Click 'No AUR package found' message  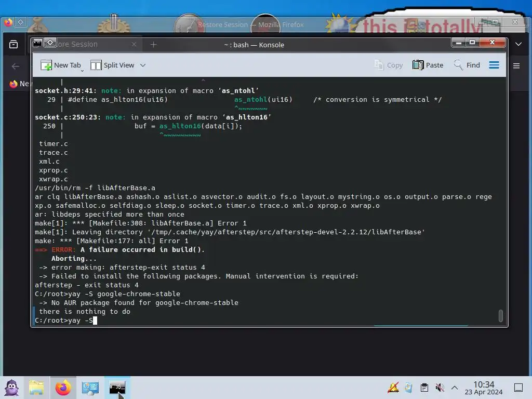click(139, 303)
